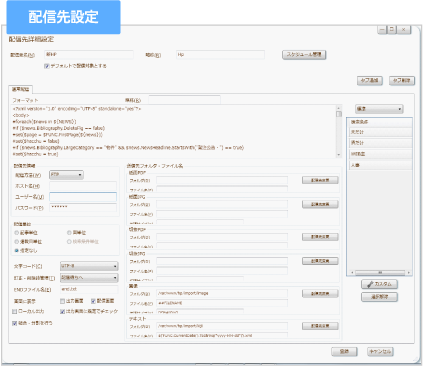Open the 文字コード UTF-8 dropdown
This screenshot has height=366, width=423.
coord(89,266)
